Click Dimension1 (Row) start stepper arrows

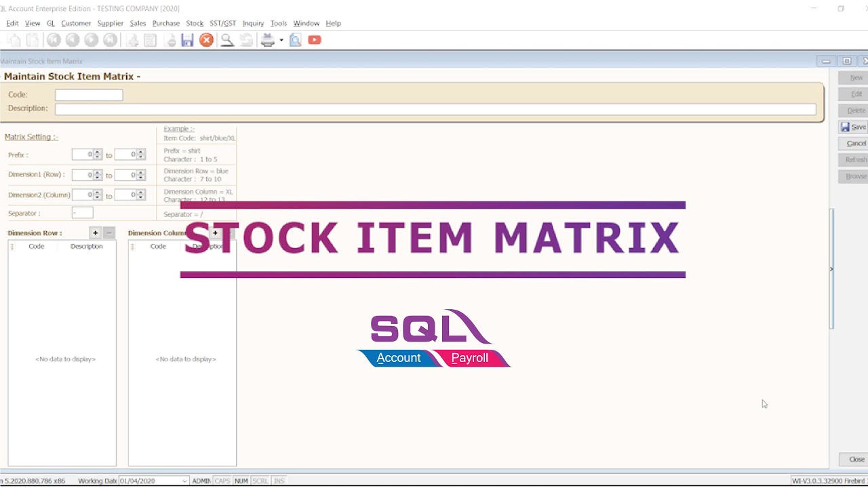pos(98,175)
